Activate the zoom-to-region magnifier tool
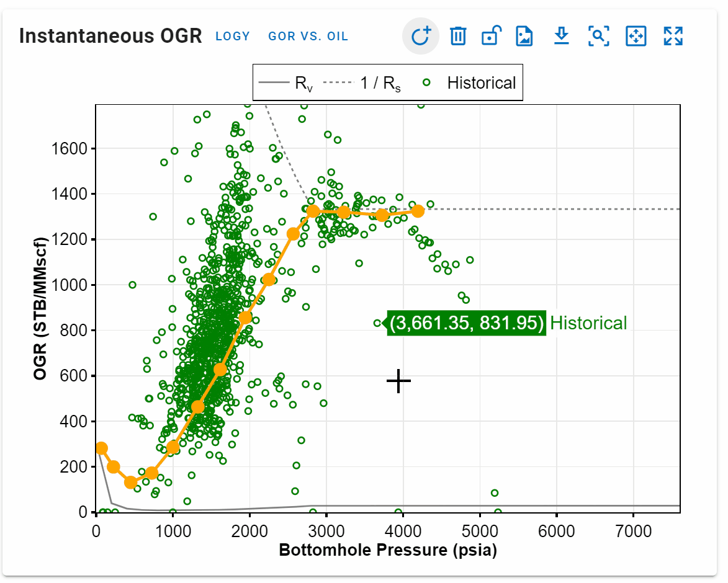 tap(598, 36)
